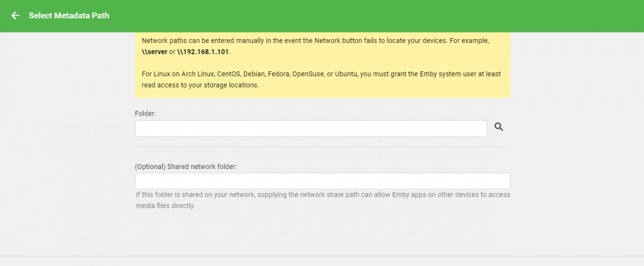Click the divider line below Folder field
Image resolution: width=644 pixels, height=266 pixels.
[322, 146]
